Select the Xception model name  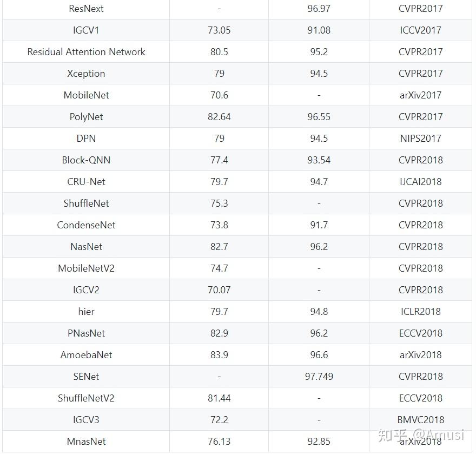[x=86, y=74]
